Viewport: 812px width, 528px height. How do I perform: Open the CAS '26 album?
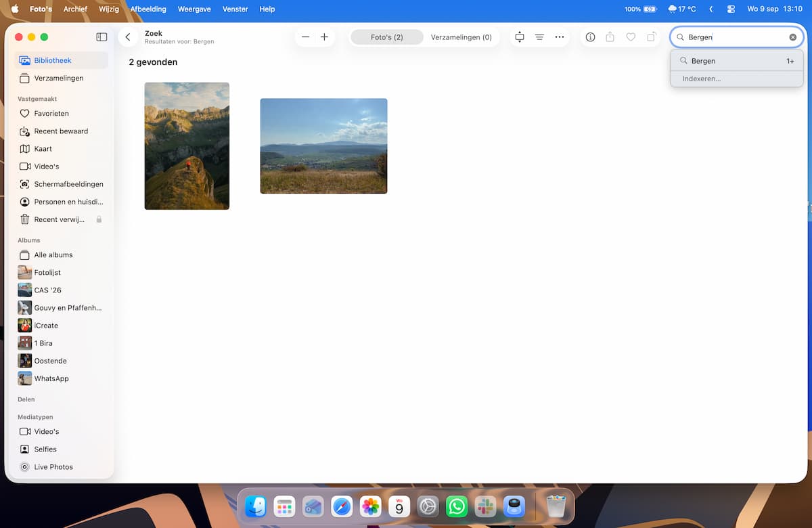tap(62, 290)
